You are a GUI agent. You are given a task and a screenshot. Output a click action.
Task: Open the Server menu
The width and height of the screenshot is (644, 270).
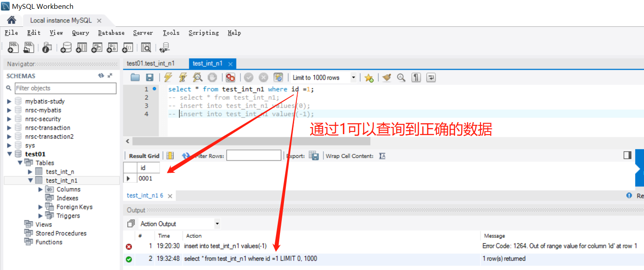tap(143, 33)
